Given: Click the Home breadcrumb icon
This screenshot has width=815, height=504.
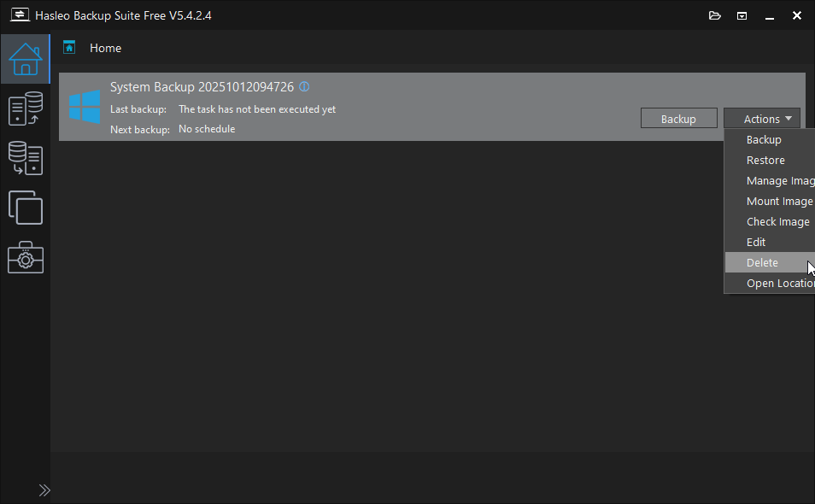Looking at the screenshot, I should pyautogui.click(x=69, y=48).
